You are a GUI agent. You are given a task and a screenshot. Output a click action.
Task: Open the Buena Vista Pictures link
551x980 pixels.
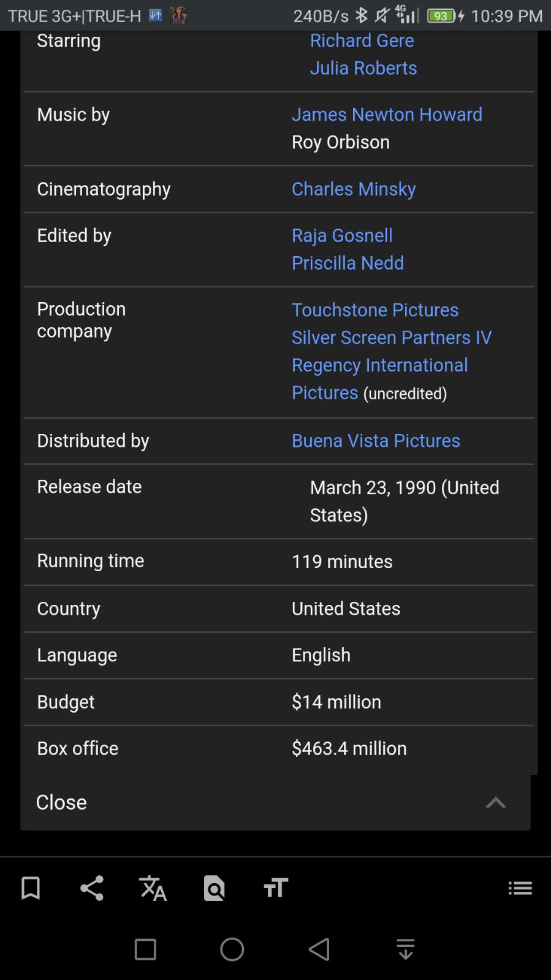[376, 441]
